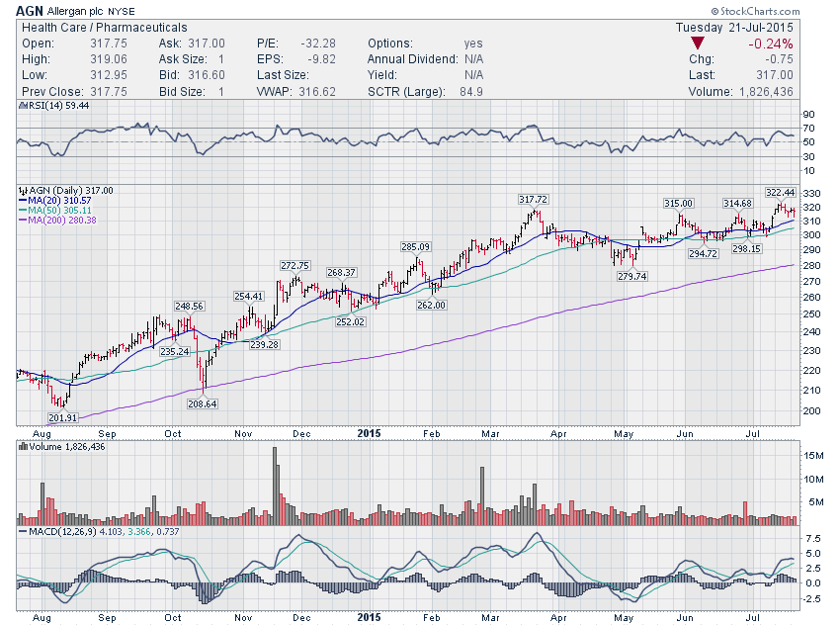Click the SCTR (Large) value 84.9
Image resolution: width=840 pixels, height=626 pixels.
click(x=471, y=92)
